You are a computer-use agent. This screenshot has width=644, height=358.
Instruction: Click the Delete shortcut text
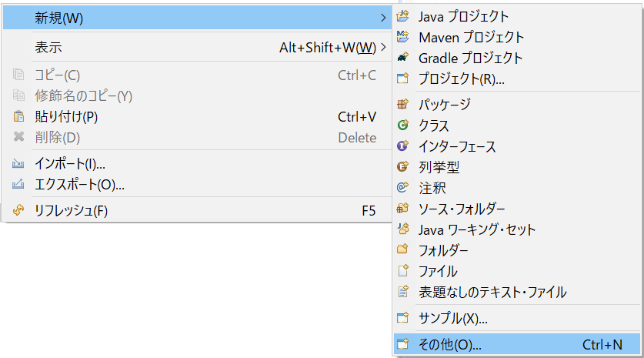[x=357, y=137]
